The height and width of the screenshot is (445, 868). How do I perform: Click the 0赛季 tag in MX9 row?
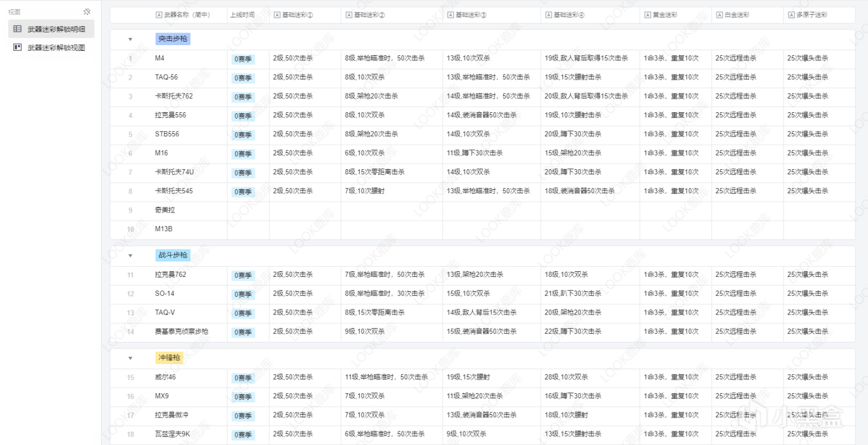tap(242, 397)
